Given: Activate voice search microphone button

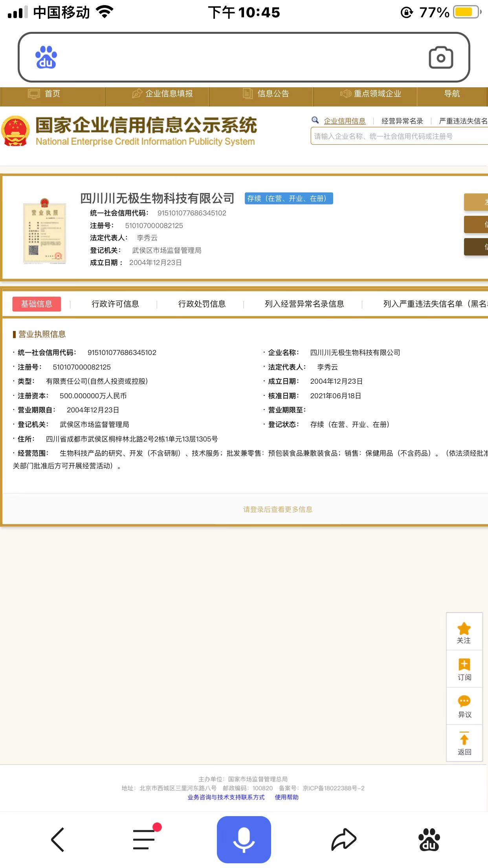Looking at the screenshot, I should pyautogui.click(x=244, y=839).
